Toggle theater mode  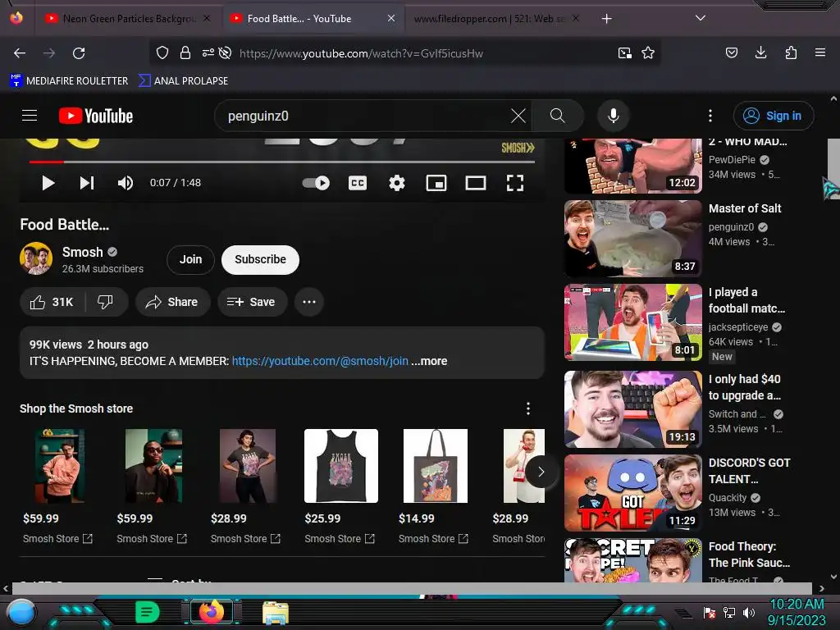coord(476,183)
